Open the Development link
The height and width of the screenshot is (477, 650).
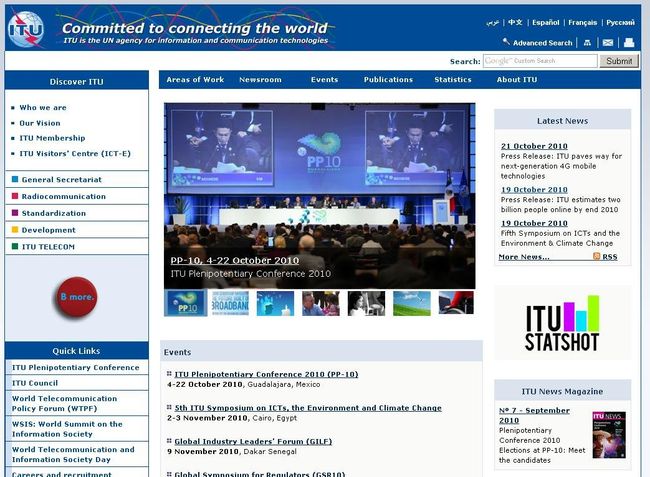49,230
